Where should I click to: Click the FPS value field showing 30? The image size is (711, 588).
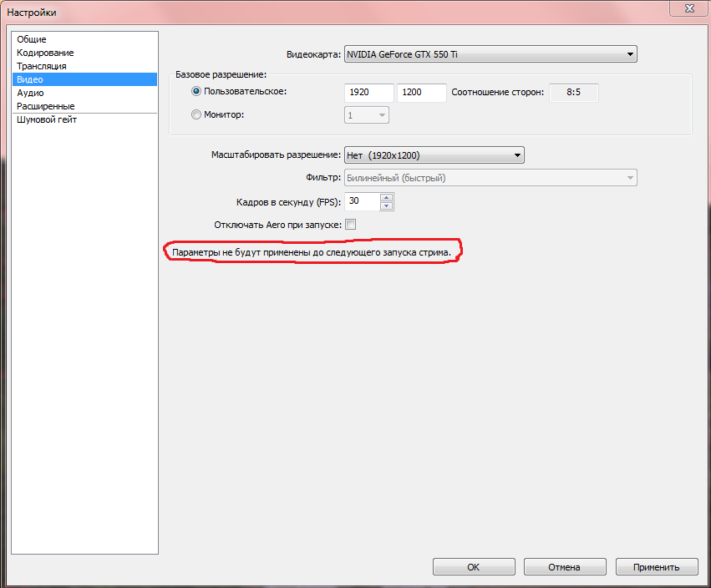(362, 201)
